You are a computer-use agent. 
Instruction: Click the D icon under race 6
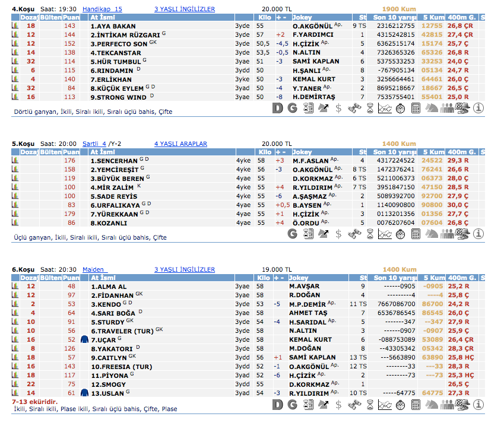(277, 405)
